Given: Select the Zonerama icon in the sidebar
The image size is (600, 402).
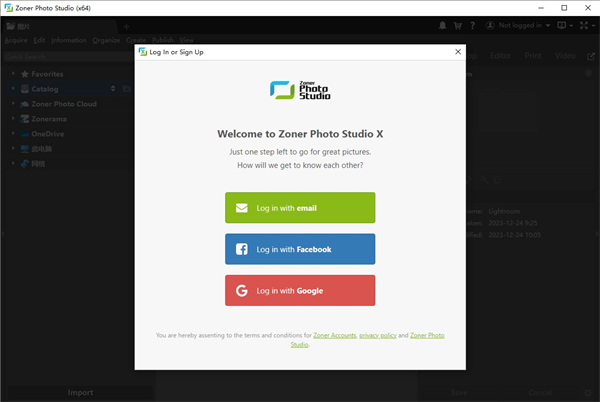Looking at the screenshot, I should pyautogui.click(x=24, y=119).
